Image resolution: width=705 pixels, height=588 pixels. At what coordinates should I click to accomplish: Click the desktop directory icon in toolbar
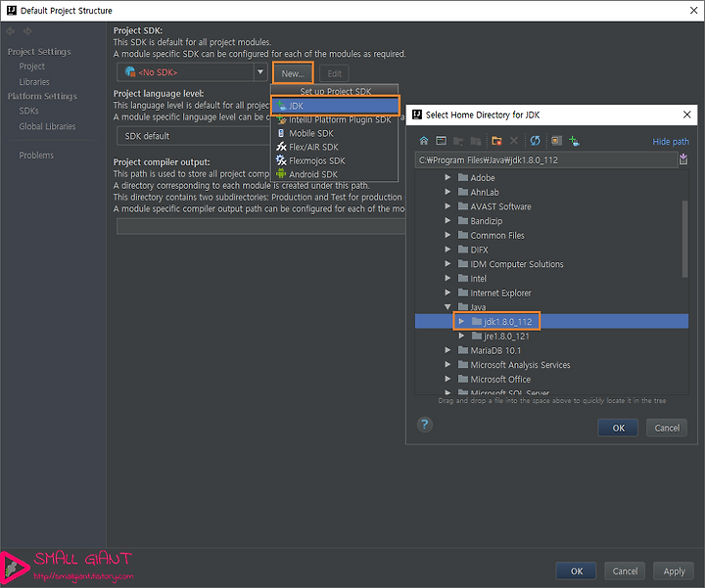tap(441, 141)
